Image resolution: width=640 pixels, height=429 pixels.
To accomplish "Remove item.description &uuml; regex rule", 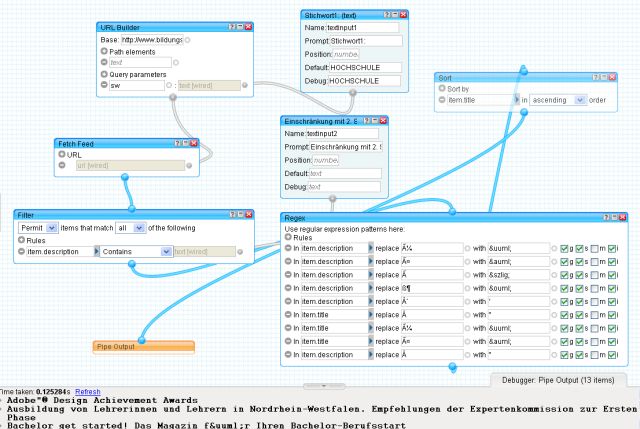I will [x=288, y=248].
